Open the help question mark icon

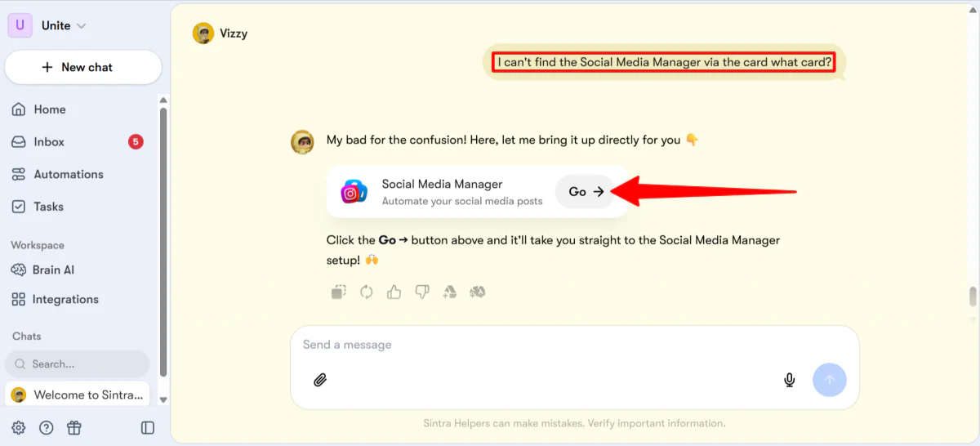(47, 427)
